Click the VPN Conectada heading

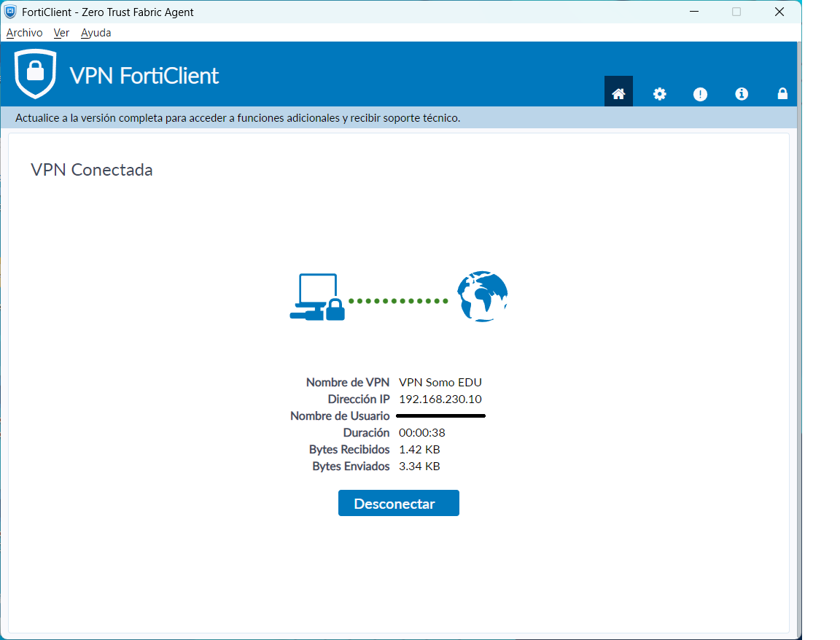click(92, 170)
